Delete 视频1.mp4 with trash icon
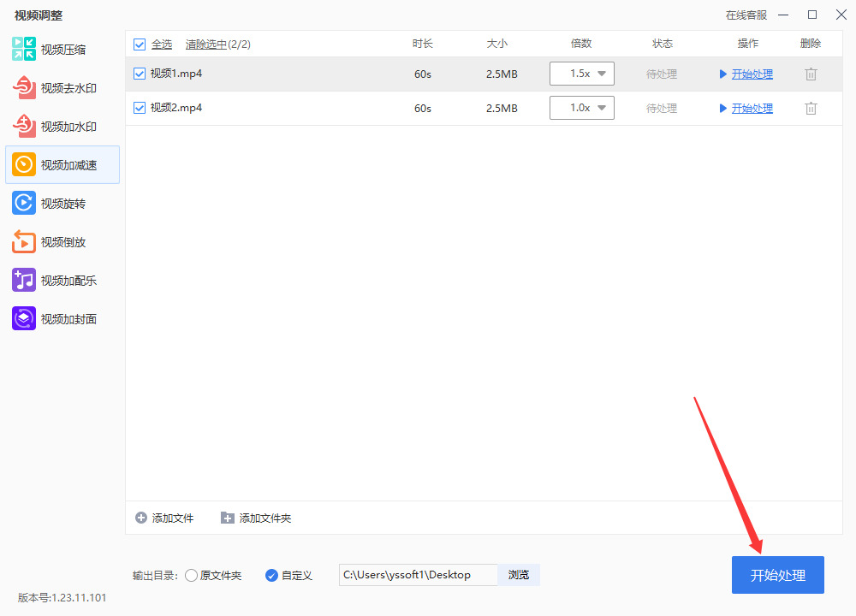Screen dimensions: 856x616 coord(811,74)
